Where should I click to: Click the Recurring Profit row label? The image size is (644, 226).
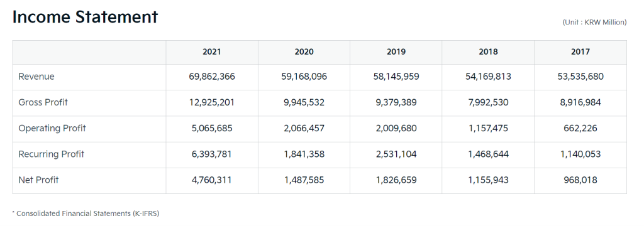tap(52, 154)
